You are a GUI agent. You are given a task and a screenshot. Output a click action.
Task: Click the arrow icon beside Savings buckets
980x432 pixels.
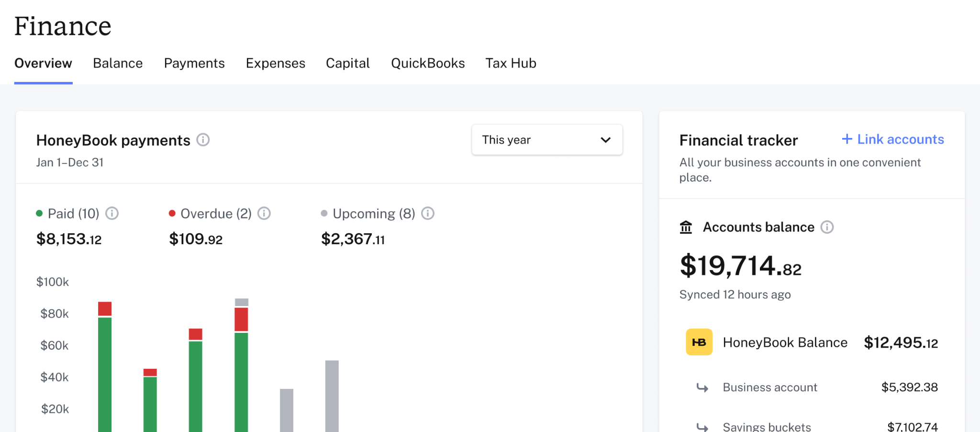pos(702,427)
